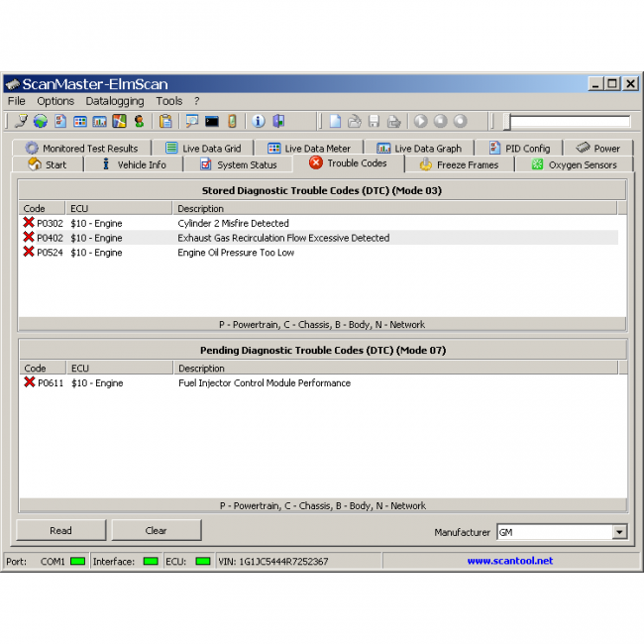Open the Tools menu
Screen dimensions: 644x644
pos(168,101)
